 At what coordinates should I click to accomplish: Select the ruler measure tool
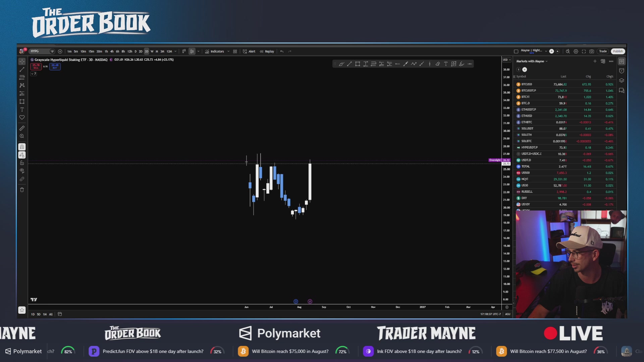pos(22,128)
